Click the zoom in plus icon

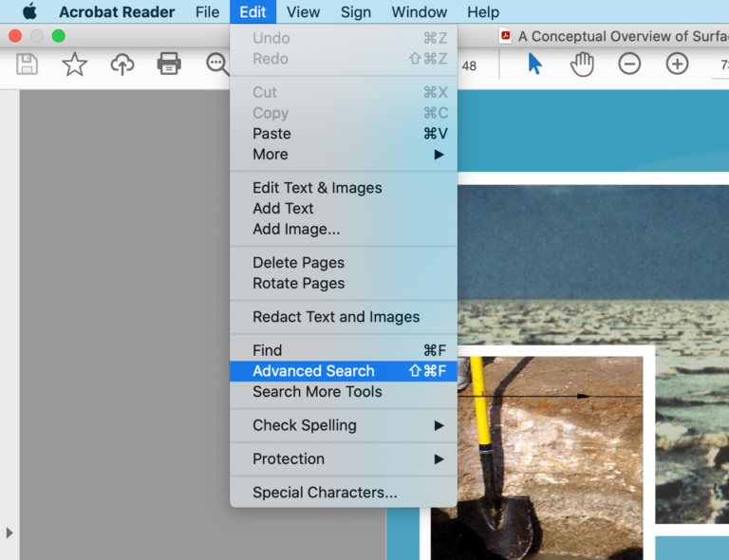click(677, 65)
